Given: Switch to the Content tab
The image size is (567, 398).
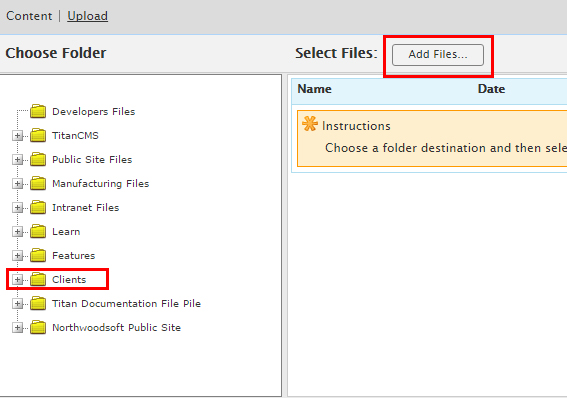Looking at the screenshot, I should pos(29,16).
